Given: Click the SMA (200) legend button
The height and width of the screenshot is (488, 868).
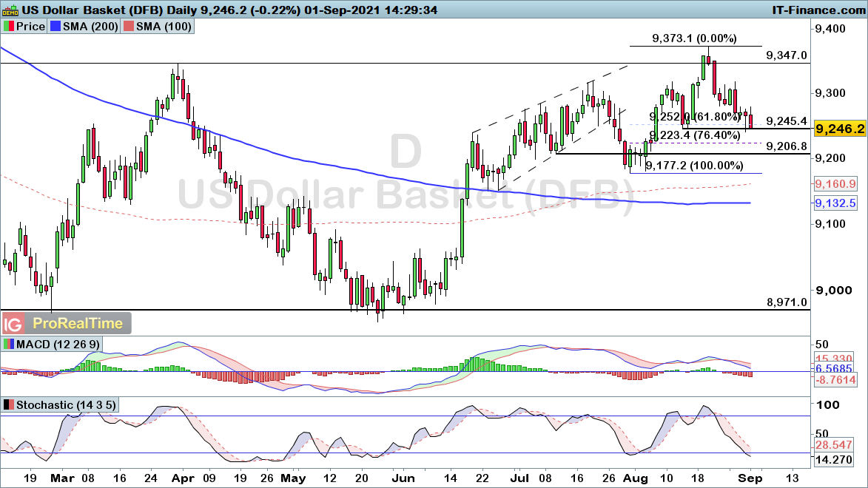Looking at the screenshot, I should pos(84,27).
